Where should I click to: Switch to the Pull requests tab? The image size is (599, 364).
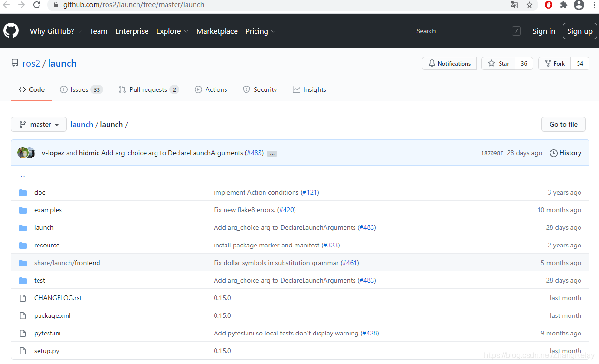149,89
